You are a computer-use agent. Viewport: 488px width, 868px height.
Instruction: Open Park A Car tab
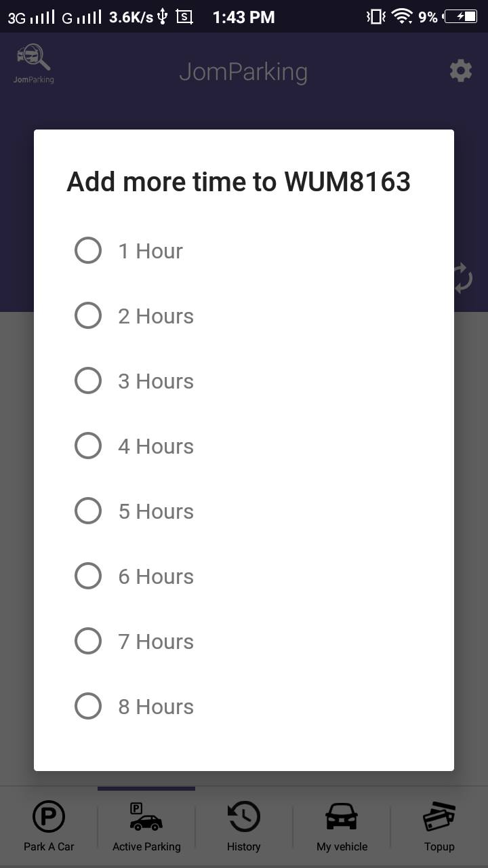coord(49,826)
